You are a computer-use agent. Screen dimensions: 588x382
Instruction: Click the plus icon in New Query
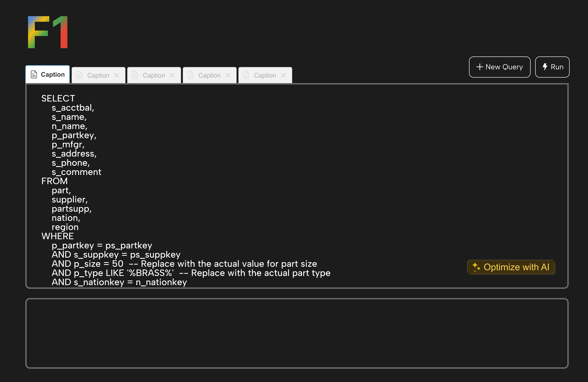[480, 67]
